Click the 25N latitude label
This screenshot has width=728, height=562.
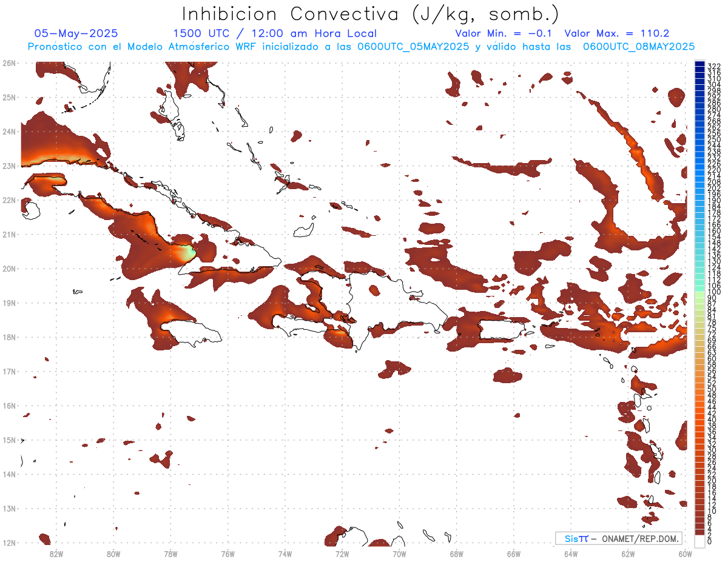pos(9,97)
